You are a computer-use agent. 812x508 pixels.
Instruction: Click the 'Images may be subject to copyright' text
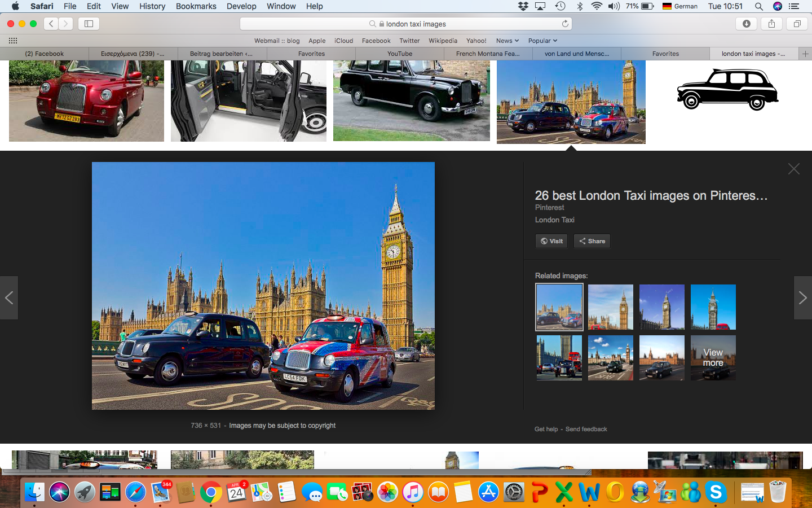(282, 426)
